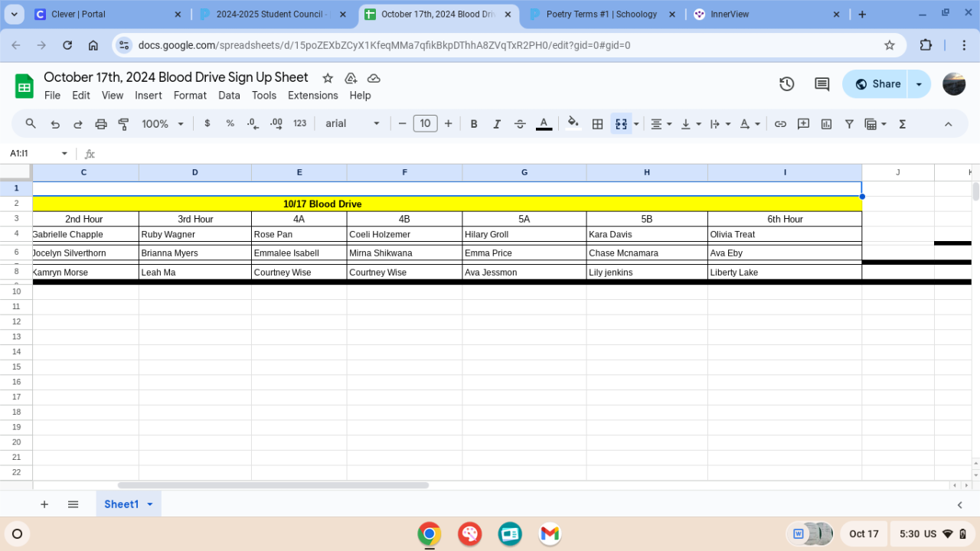Insert a comment from the toolbar
Image resolution: width=980 pixels, height=551 pixels.
803,124
